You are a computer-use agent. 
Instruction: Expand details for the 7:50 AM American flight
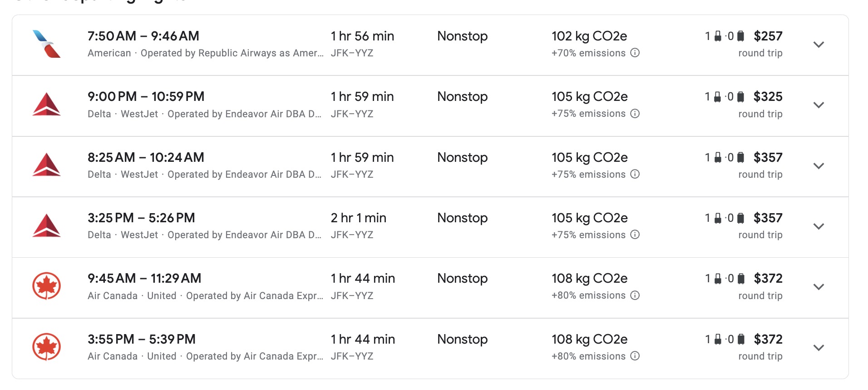click(x=819, y=44)
